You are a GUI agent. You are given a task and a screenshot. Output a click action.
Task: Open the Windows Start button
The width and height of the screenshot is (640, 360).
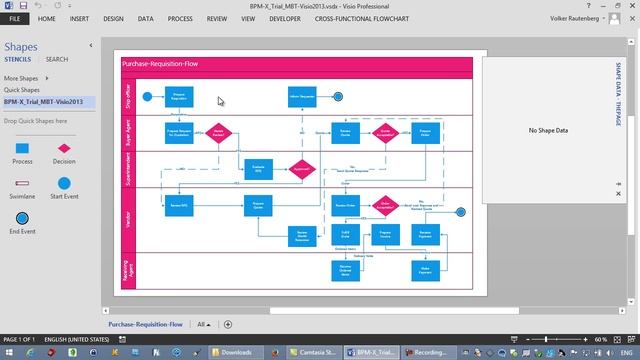click(x=9, y=352)
